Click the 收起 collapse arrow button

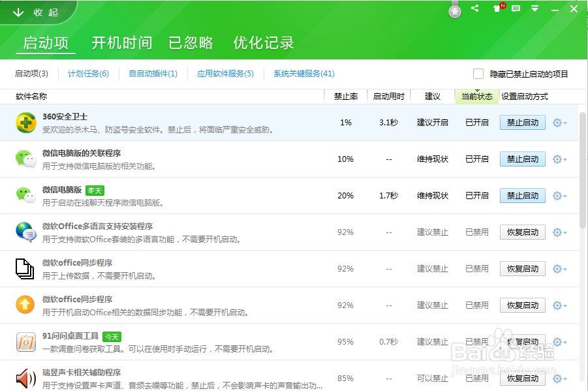pyautogui.click(x=36, y=12)
